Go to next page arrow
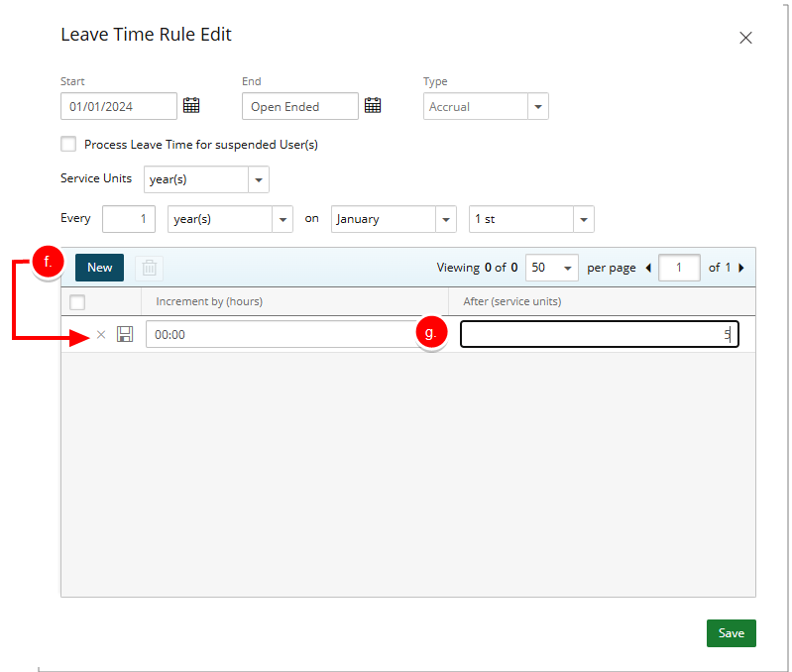792x672 pixels. point(741,268)
